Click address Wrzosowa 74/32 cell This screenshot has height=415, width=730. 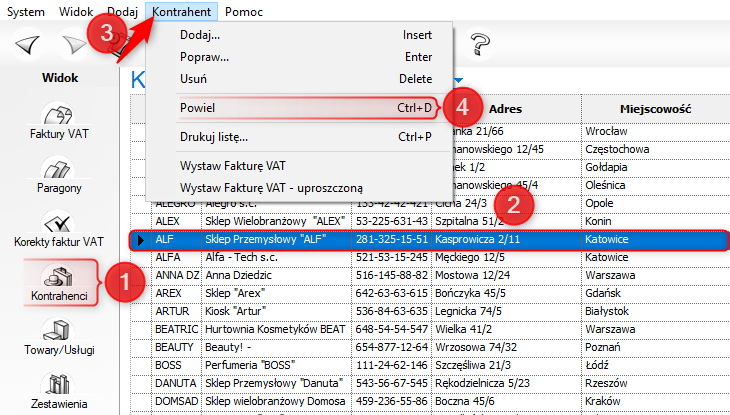click(x=507, y=347)
